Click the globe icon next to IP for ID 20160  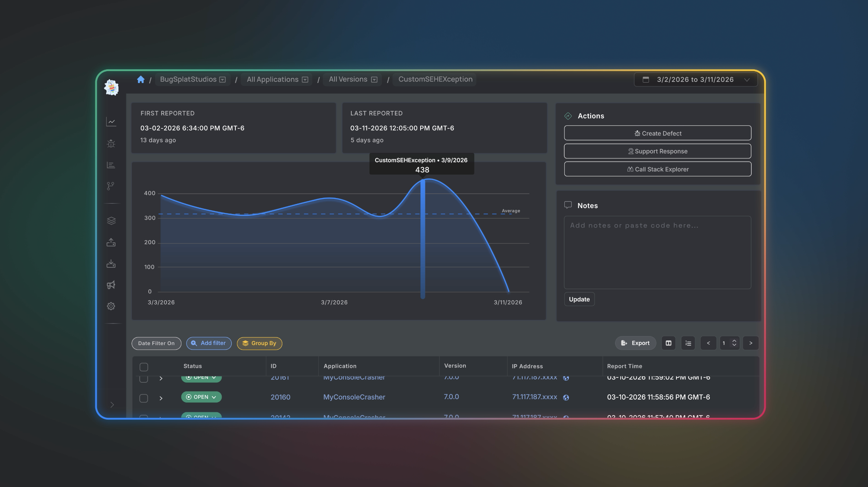coord(566,398)
